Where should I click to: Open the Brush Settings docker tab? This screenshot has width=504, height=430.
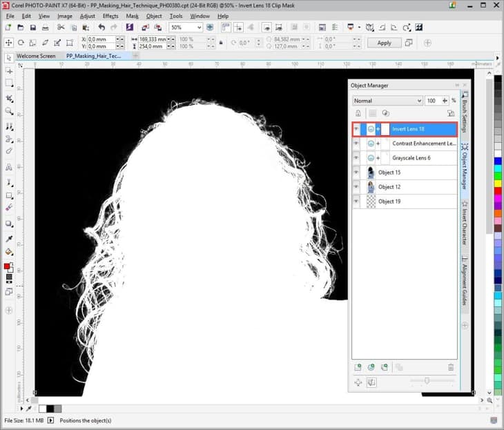[x=465, y=113]
